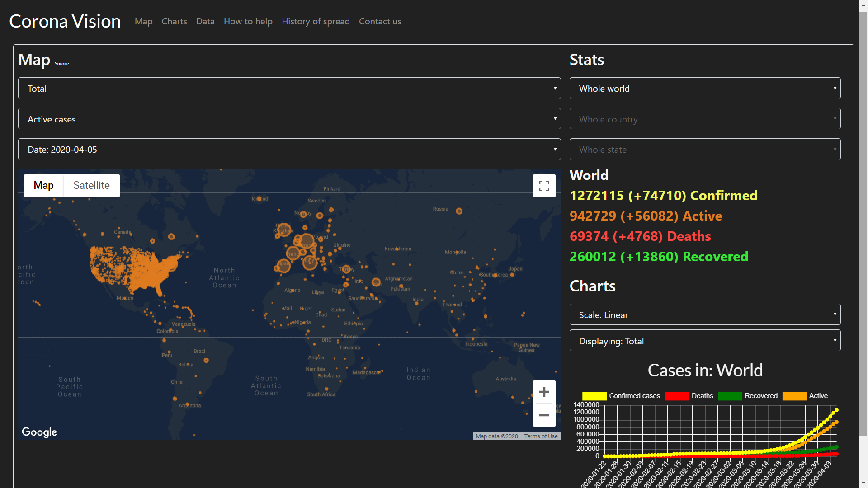
Task: Open the Scale: Linear dropdown
Action: point(705,314)
